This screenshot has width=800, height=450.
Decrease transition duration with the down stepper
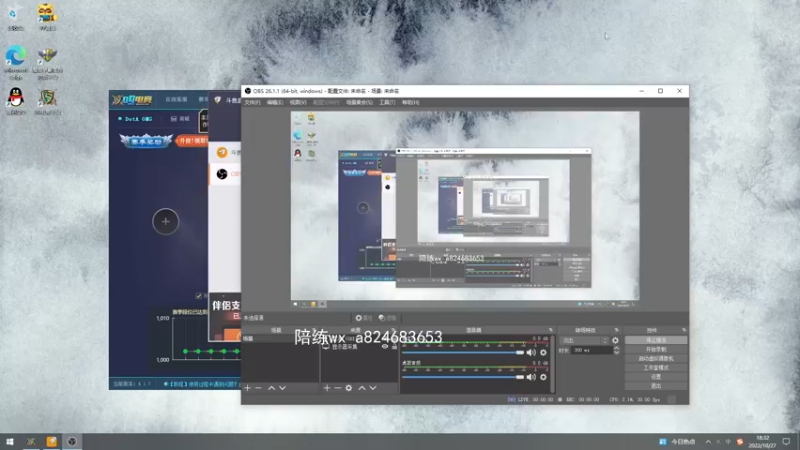point(616,353)
